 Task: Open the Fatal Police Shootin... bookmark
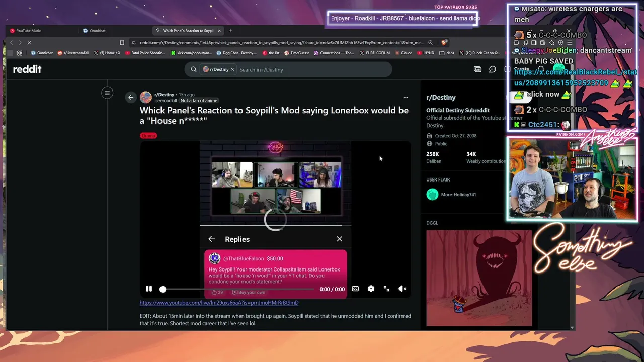pyautogui.click(x=145, y=53)
